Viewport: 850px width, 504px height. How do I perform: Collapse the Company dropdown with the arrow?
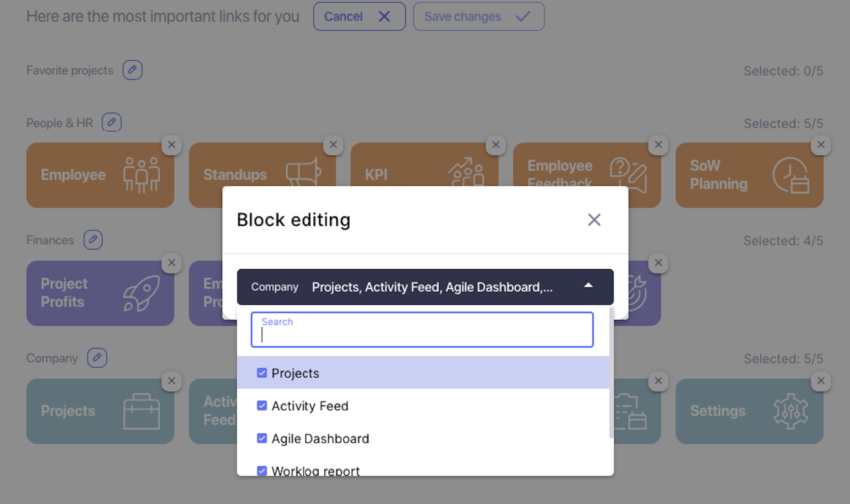[588, 286]
